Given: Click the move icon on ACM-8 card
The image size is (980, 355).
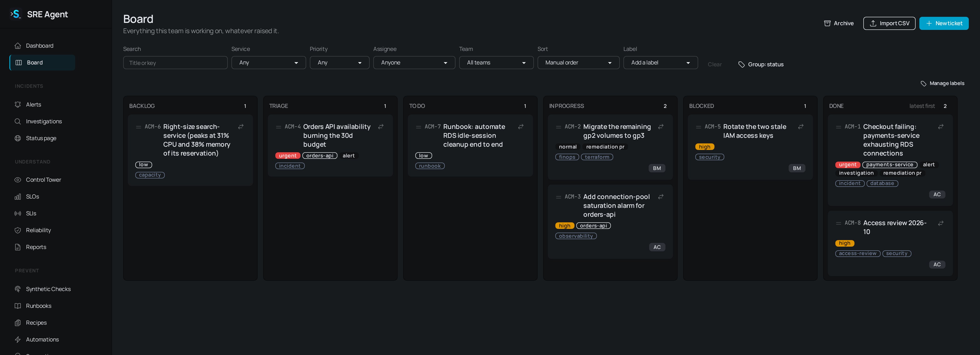Looking at the screenshot, I should click(941, 223).
